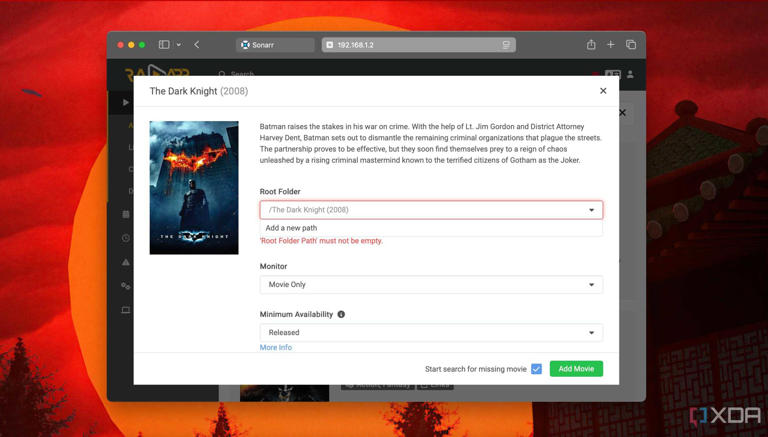The height and width of the screenshot is (437, 768).
Task: Open System monitor icon in sidebar
Action: point(125,310)
